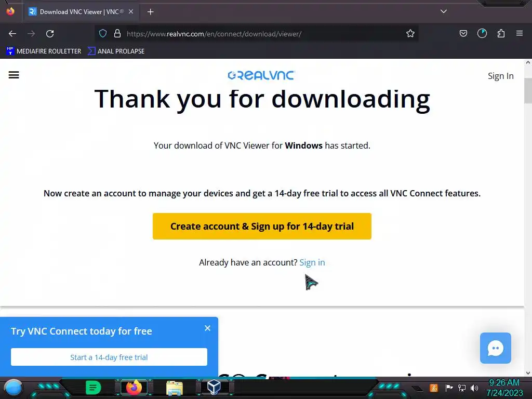
Task: Click Create account & Sign up button
Action: click(x=262, y=227)
